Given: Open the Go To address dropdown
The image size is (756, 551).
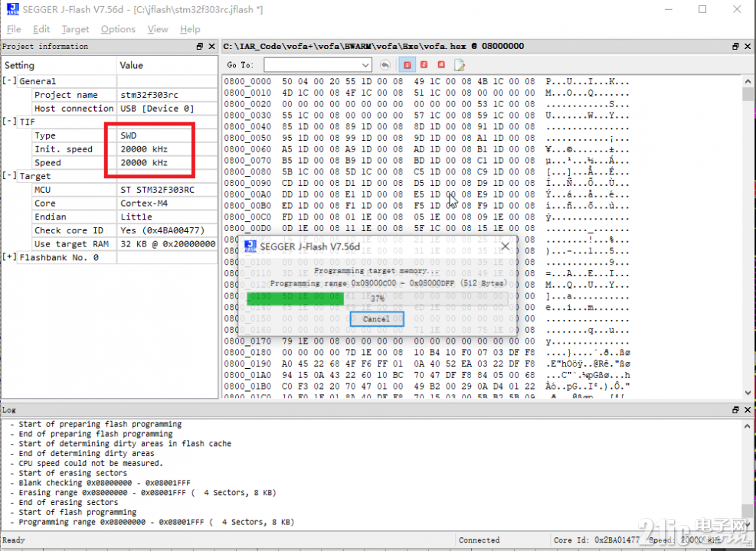Looking at the screenshot, I should pyautogui.click(x=365, y=65).
